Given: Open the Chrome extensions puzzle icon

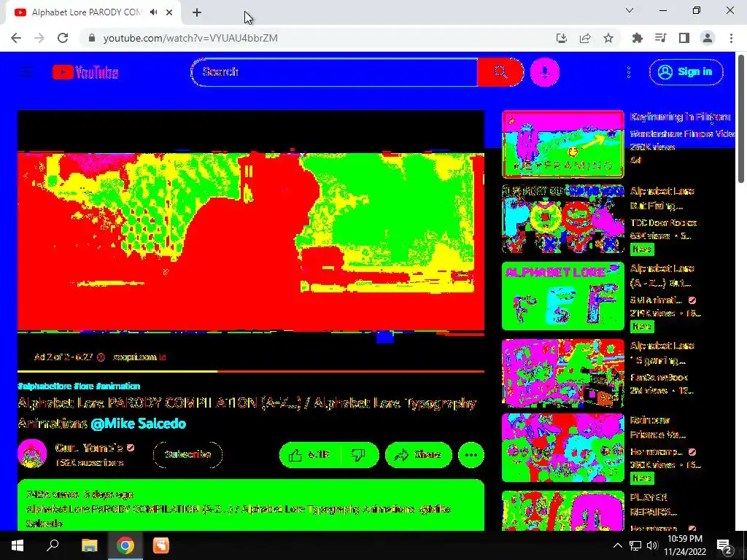Looking at the screenshot, I should [637, 38].
